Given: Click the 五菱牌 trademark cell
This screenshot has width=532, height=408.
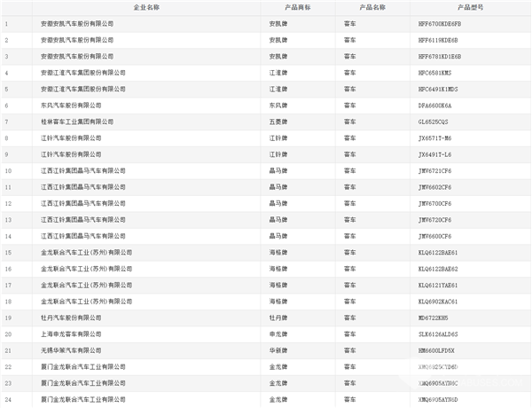Looking at the screenshot, I should 278,122.
